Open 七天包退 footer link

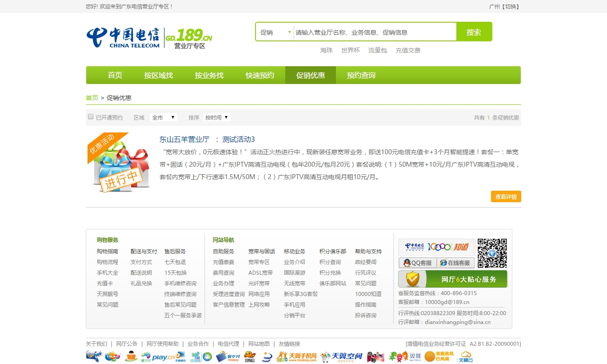(x=175, y=262)
